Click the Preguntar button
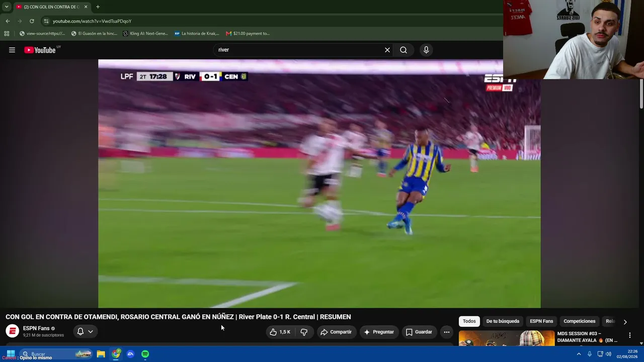 coord(379,332)
